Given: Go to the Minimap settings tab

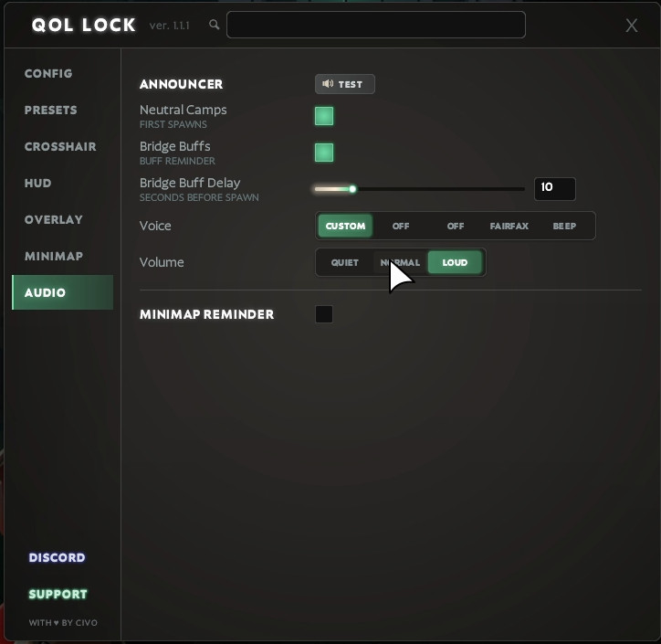Looking at the screenshot, I should pos(53,256).
